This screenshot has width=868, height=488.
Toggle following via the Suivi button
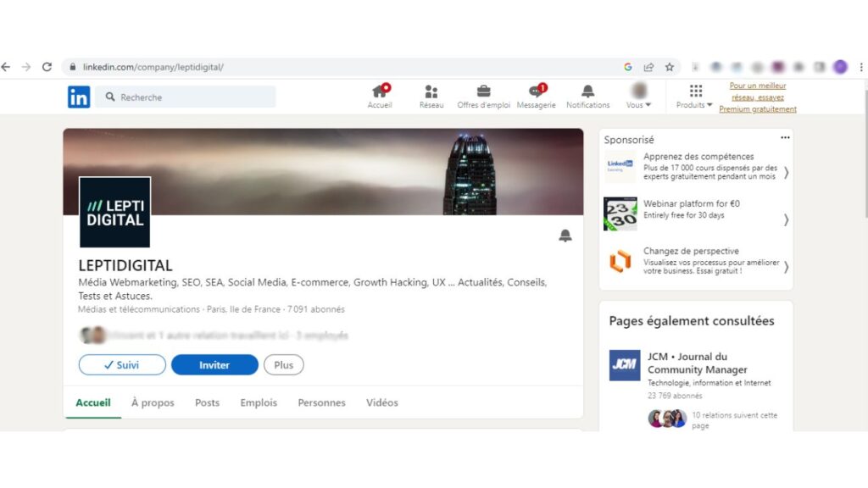[x=121, y=364]
